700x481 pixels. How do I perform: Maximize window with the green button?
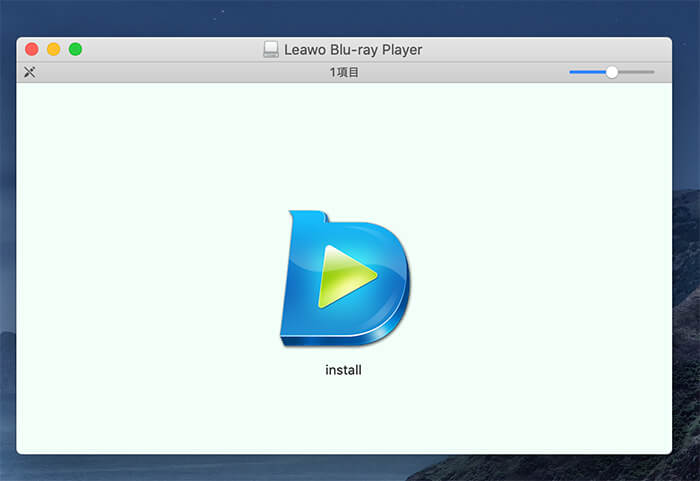75,49
